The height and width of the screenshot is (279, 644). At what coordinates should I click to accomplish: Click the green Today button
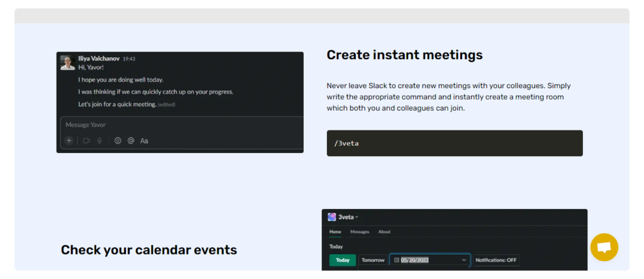343,260
